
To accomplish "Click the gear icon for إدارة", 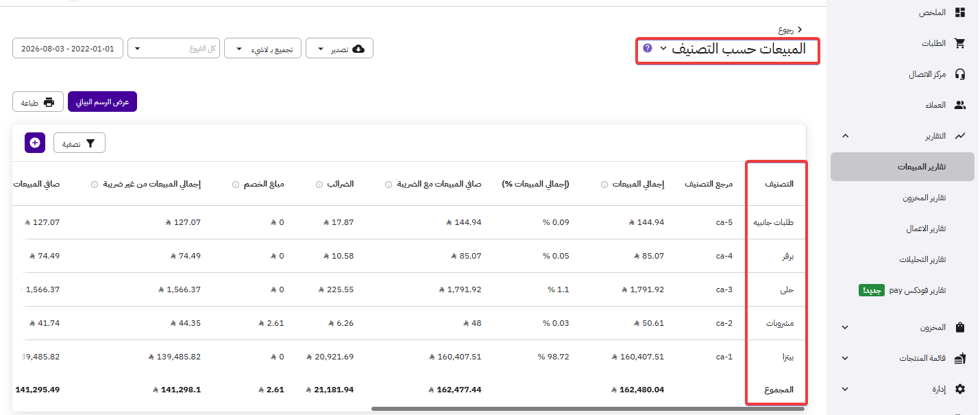I will (960, 389).
